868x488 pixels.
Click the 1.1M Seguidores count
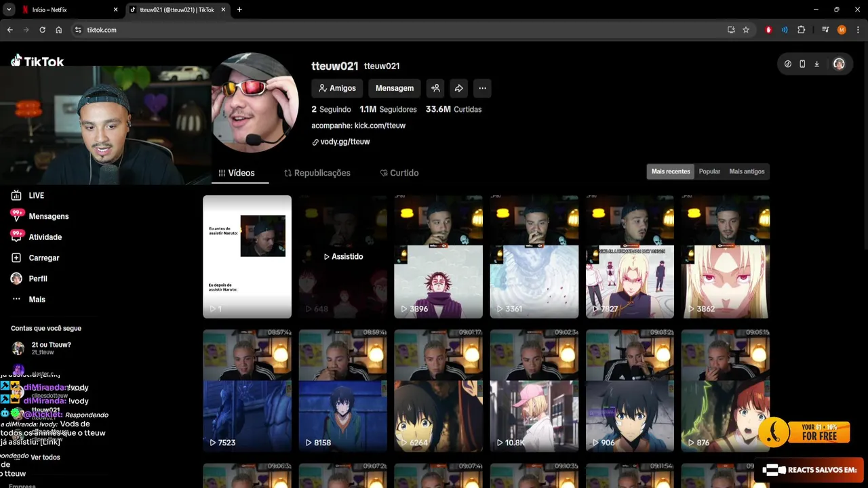click(x=388, y=109)
